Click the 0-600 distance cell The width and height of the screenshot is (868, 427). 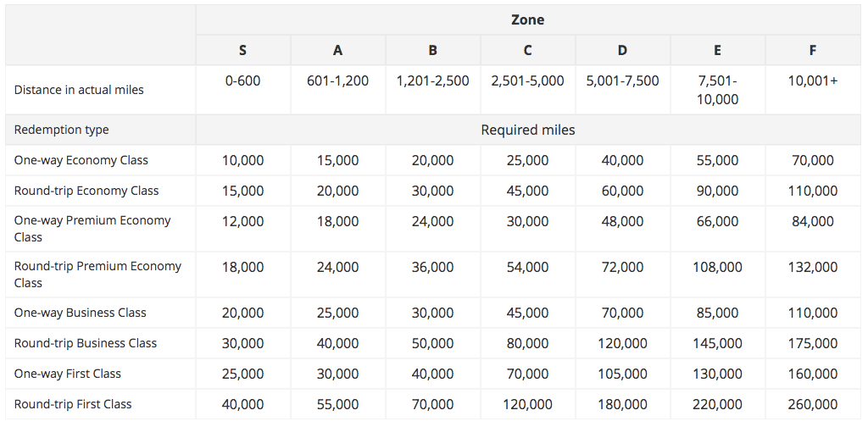pyautogui.click(x=242, y=81)
